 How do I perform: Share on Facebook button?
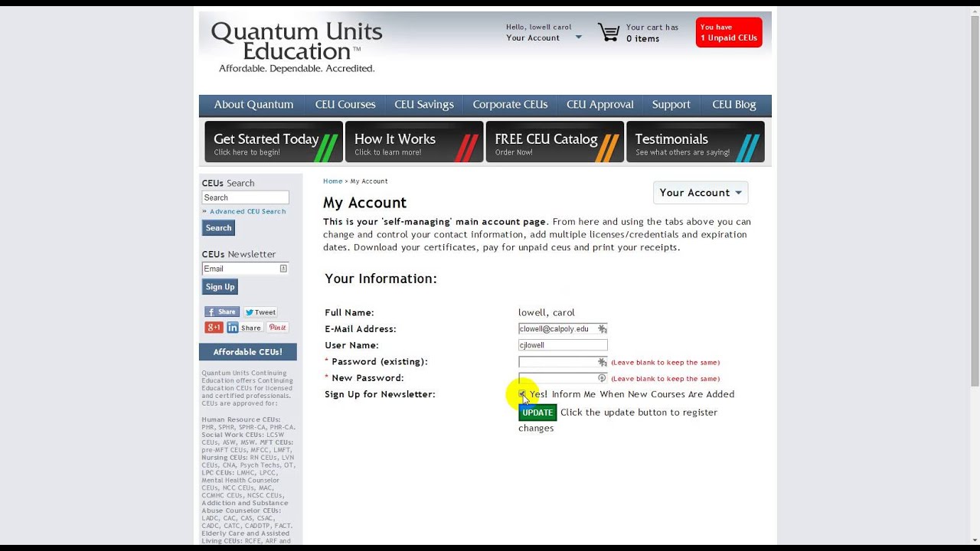point(222,312)
